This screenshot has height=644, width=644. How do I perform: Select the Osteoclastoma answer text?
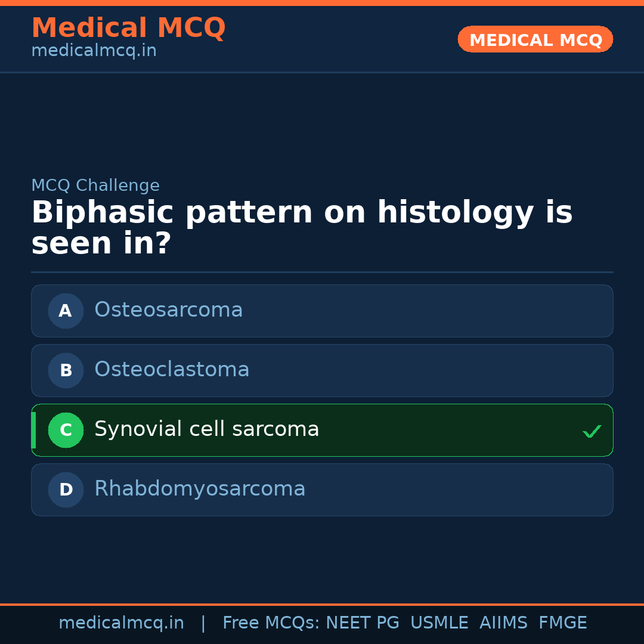tap(172, 370)
